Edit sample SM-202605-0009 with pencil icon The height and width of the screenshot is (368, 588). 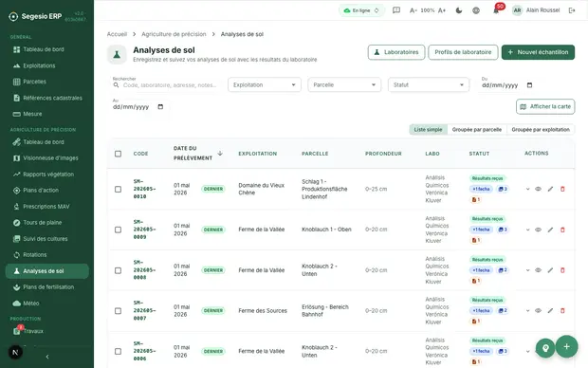(x=550, y=230)
